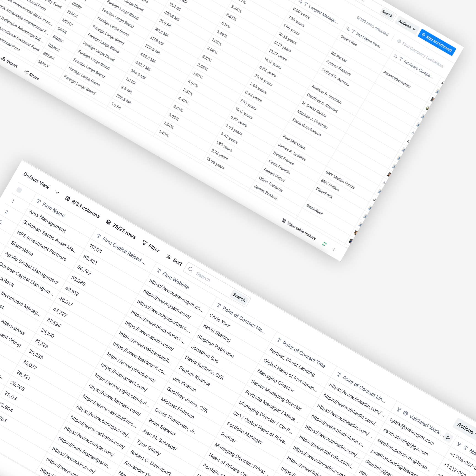The height and width of the screenshot is (476, 476).
Task: Click the Ares Management cell
Action: tap(47, 221)
